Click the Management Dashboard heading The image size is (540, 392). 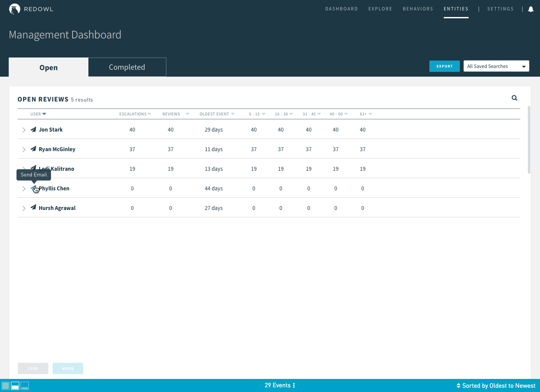click(65, 35)
